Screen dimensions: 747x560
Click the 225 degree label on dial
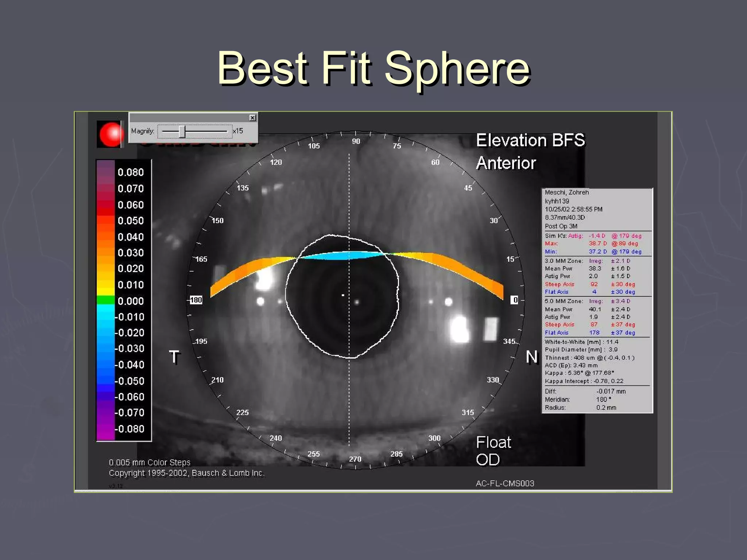(x=242, y=412)
